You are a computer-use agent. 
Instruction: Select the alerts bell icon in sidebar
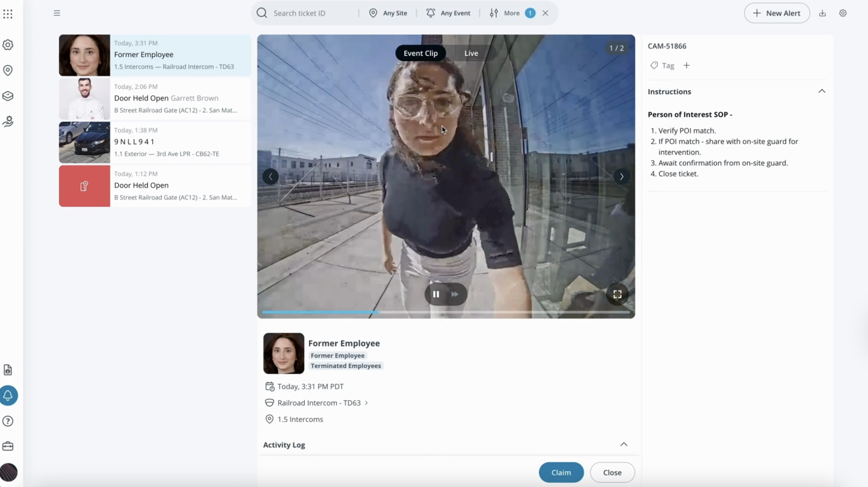(9, 395)
